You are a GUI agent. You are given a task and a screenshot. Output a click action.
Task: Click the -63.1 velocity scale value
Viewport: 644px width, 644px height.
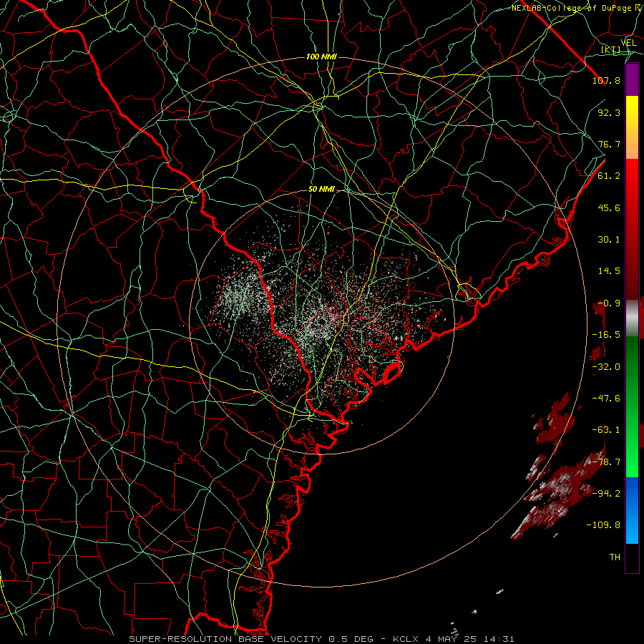(x=606, y=430)
